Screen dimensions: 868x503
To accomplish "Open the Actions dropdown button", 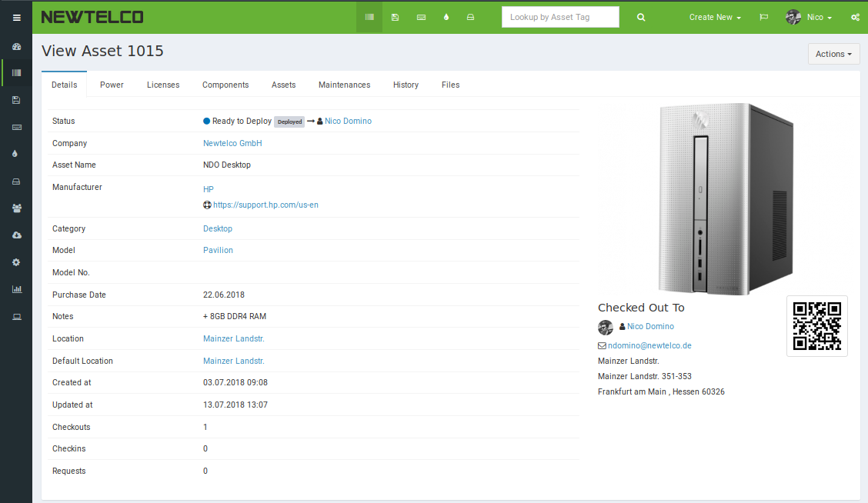I will point(833,54).
